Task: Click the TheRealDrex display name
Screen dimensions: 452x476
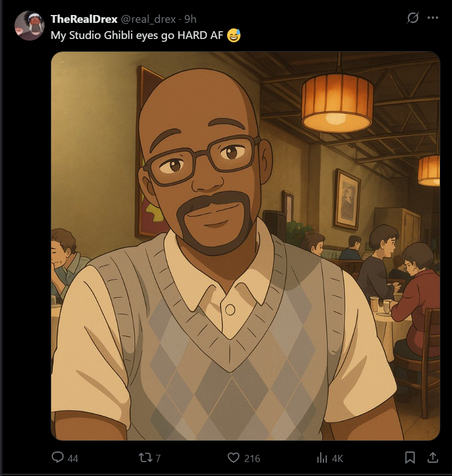Action: point(84,19)
